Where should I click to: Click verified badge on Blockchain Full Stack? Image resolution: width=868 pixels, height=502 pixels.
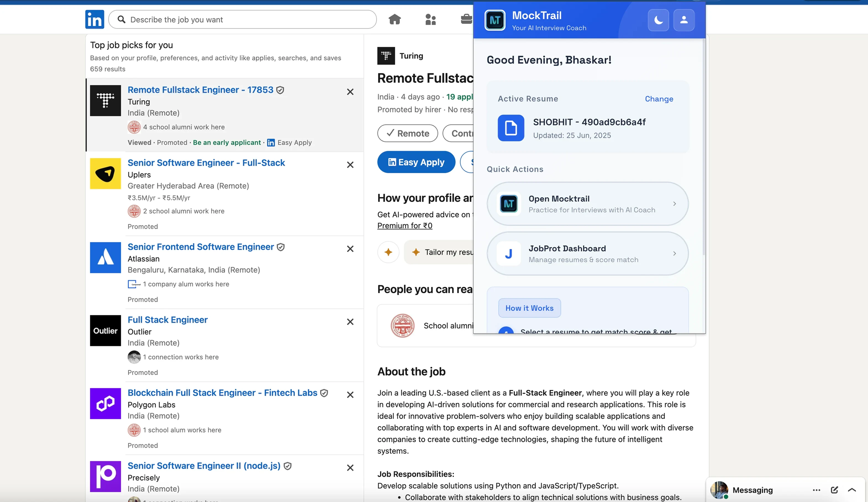[324, 393]
